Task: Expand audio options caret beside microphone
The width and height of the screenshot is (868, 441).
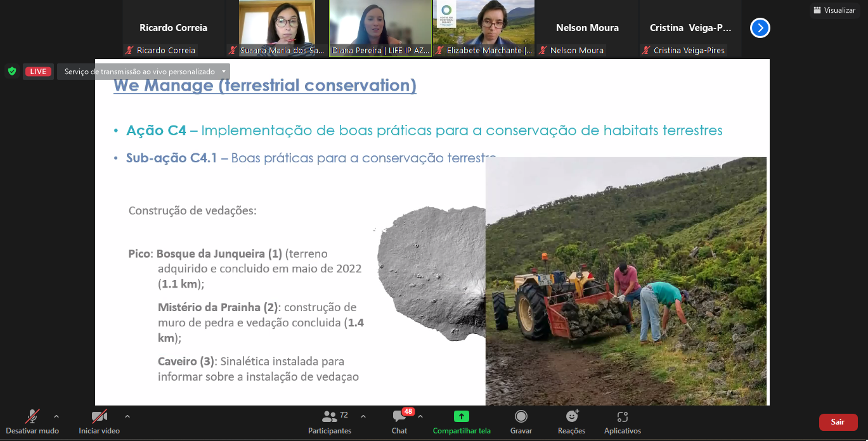Action: pyautogui.click(x=56, y=416)
